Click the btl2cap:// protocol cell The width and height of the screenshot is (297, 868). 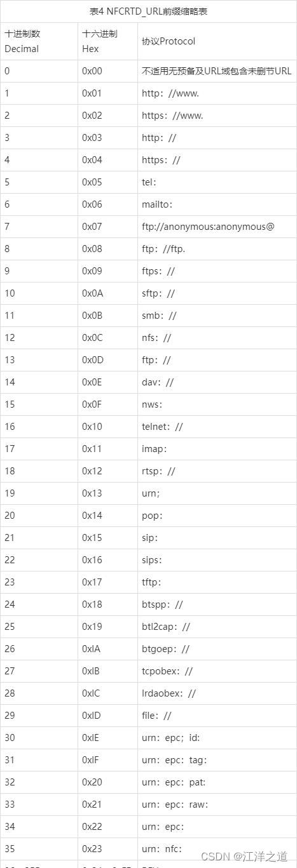(217, 627)
